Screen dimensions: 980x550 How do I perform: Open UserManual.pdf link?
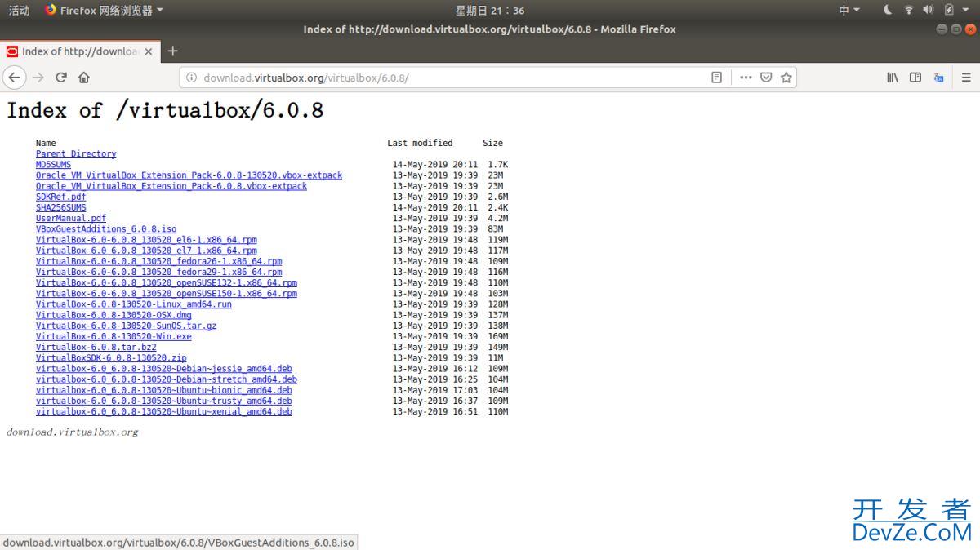pos(71,218)
